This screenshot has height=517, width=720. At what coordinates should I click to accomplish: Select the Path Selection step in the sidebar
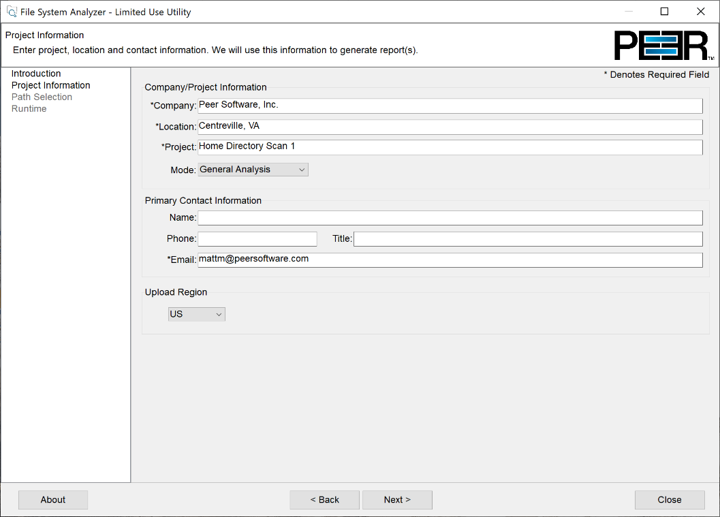[x=42, y=97]
